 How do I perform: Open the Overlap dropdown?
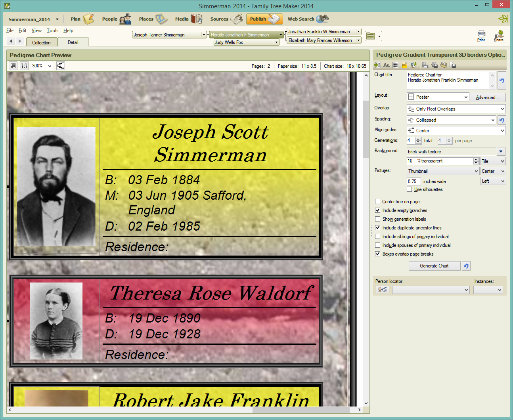point(456,109)
